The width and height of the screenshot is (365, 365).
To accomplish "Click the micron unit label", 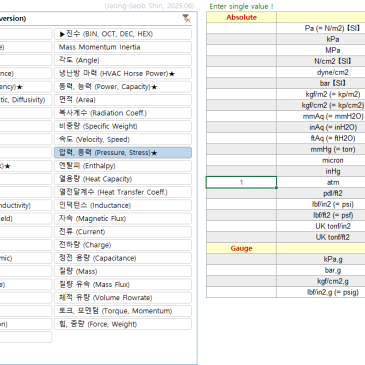I will [x=333, y=160].
